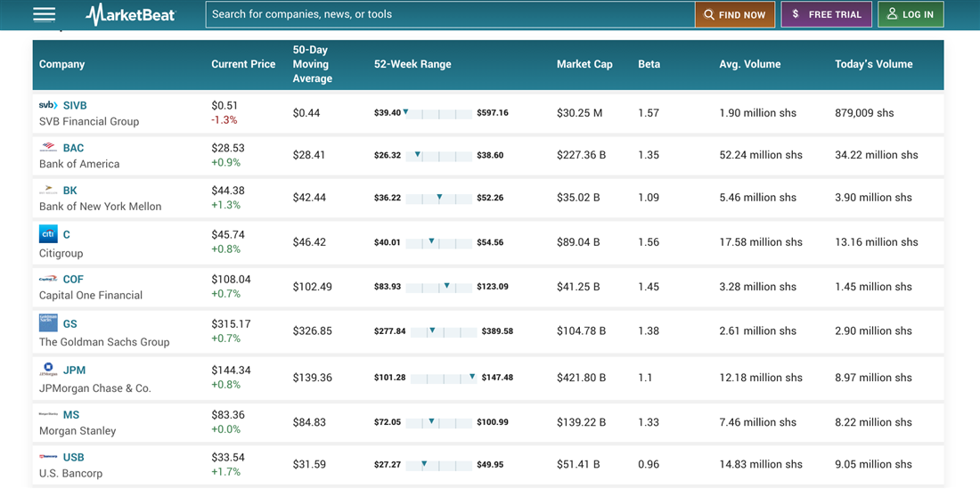
Task: Sort table by Current Price column
Action: pyautogui.click(x=243, y=64)
